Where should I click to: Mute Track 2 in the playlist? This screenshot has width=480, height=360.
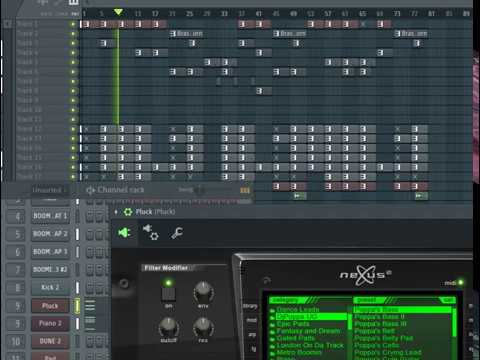click(73, 34)
